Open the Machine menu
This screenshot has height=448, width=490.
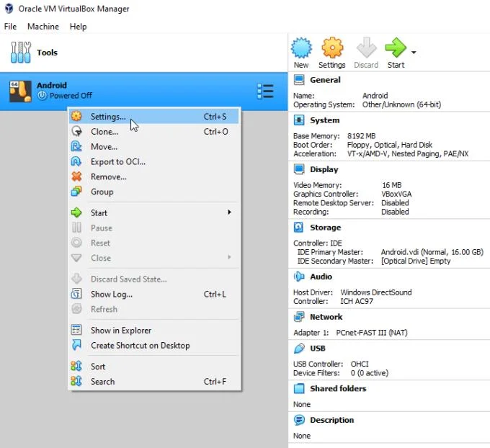coord(43,27)
